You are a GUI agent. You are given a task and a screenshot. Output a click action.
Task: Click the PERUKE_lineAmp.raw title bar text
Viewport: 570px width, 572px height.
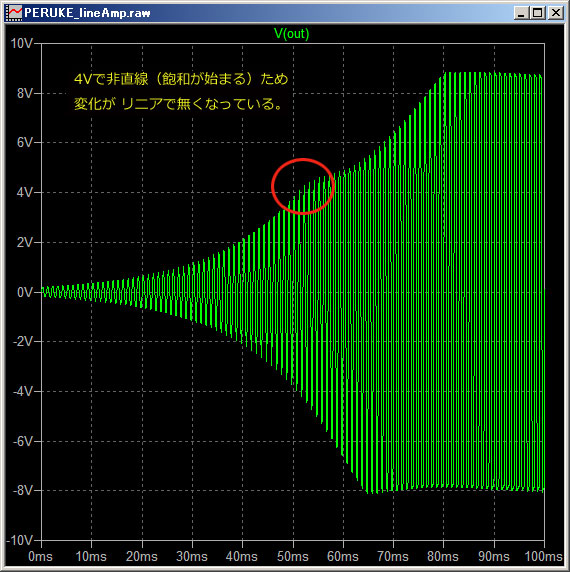tap(88, 13)
